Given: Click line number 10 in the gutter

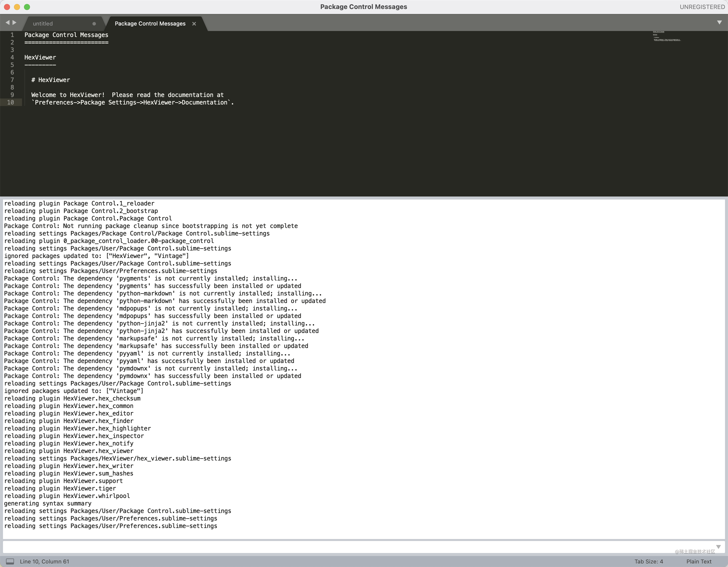Looking at the screenshot, I should pyautogui.click(x=11, y=102).
